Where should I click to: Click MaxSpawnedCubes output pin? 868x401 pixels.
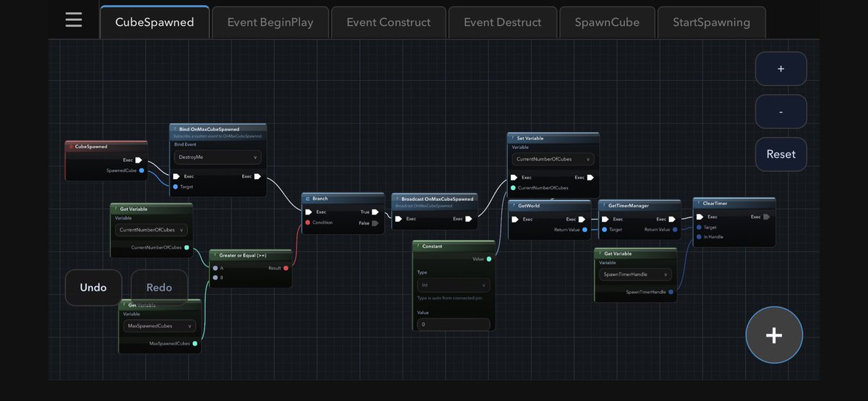pos(195,343)
